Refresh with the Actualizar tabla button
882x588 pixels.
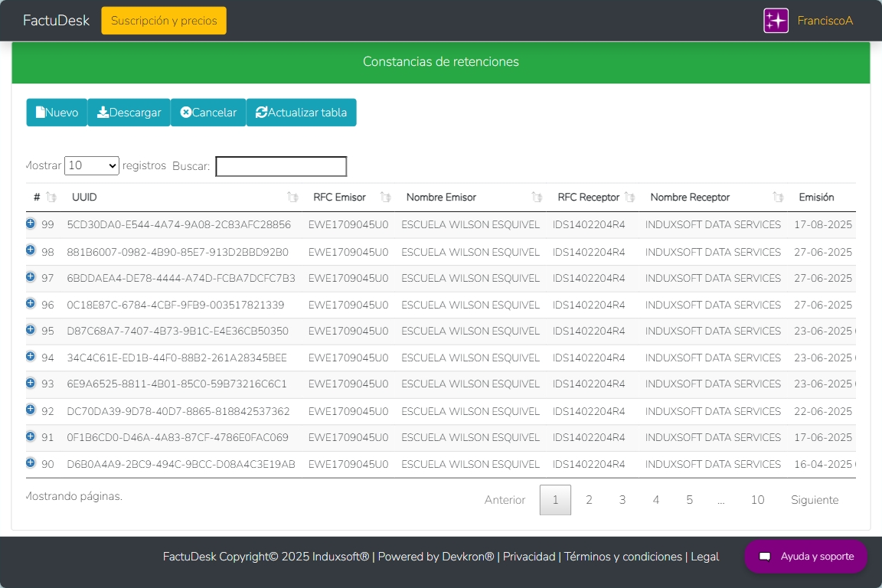(301, 113)
